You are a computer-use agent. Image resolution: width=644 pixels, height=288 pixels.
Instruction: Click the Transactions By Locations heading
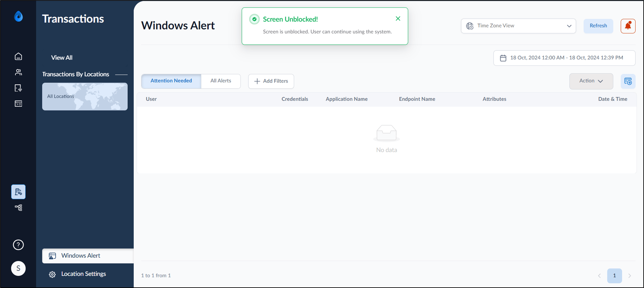pyautogui.click(x=76, y=74)
